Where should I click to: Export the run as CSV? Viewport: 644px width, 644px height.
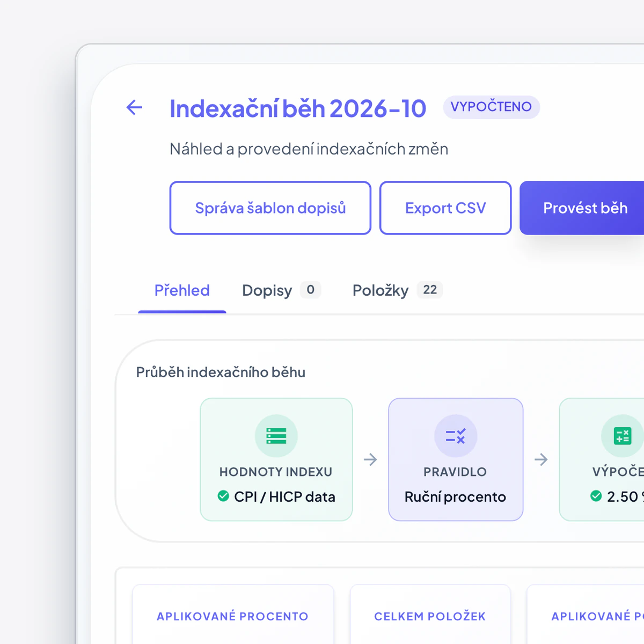tap(445, 208)
